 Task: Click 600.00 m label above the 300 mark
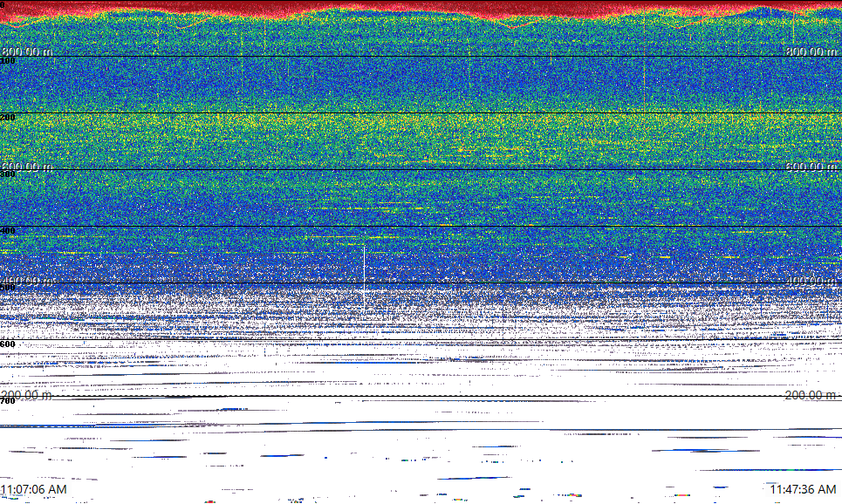[x=27, y=167]
